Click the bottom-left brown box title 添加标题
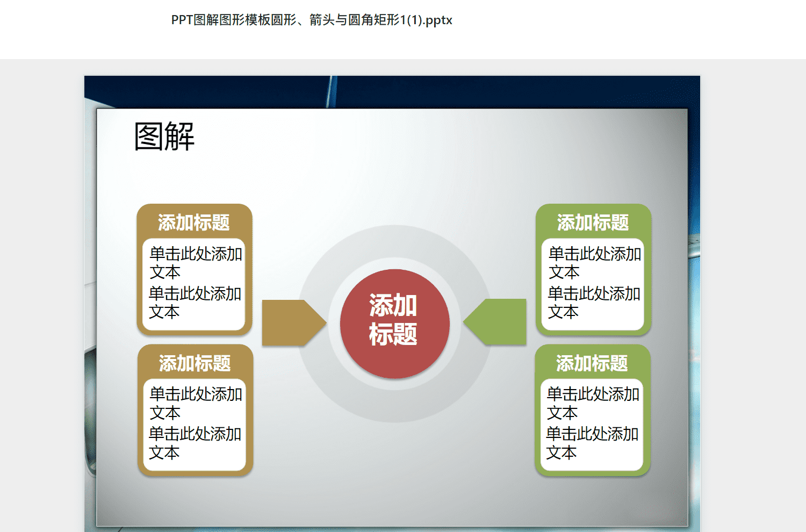 (x=195, y=363)
